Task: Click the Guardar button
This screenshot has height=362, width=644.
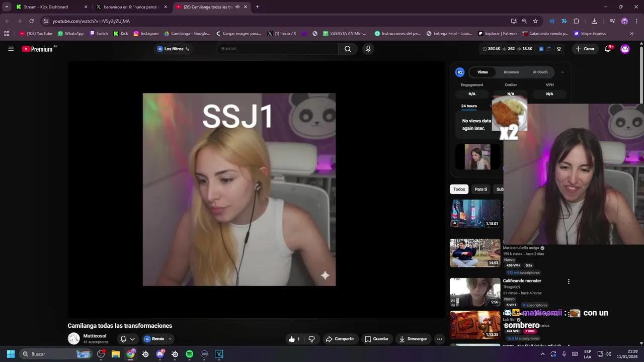Action: pyautogui.click(x=376, y=339)
